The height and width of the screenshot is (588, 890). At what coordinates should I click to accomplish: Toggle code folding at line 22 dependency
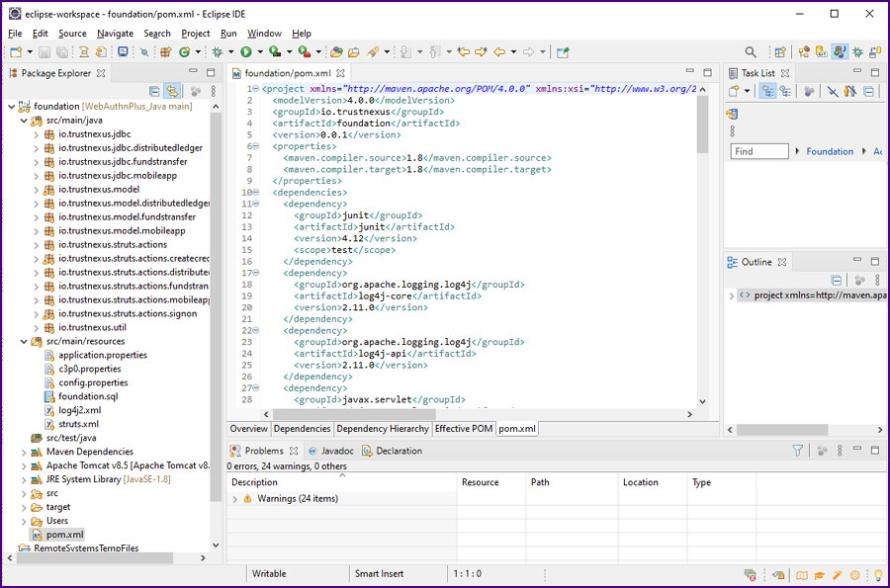coord(255,331)
